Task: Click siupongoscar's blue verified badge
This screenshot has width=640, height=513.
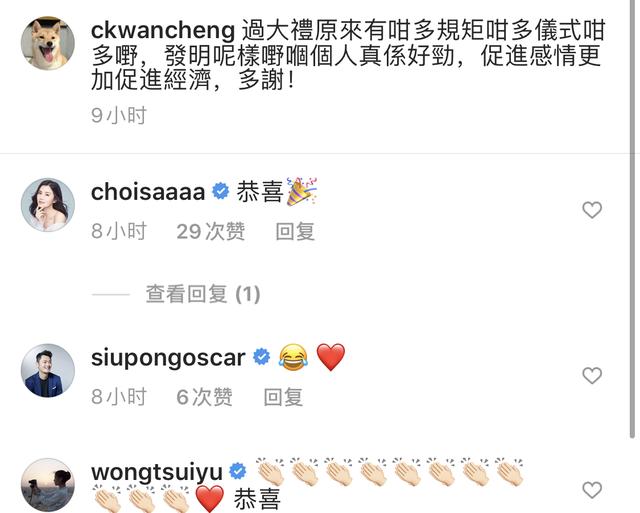Action: tap(262, 357)
